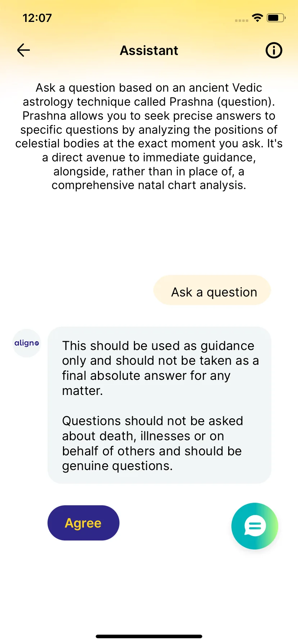Tap the 12:07 clock in the status bar
The image size is (298, 644).
(37, 18)
